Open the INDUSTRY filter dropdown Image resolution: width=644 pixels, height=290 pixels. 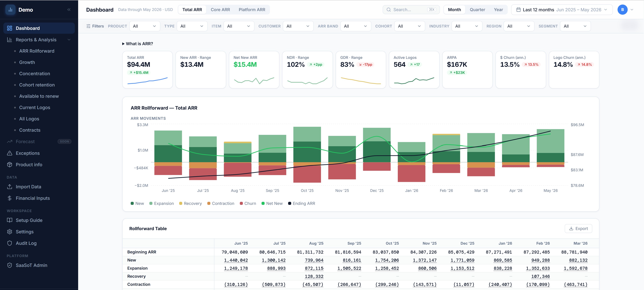tap(467, 26)
